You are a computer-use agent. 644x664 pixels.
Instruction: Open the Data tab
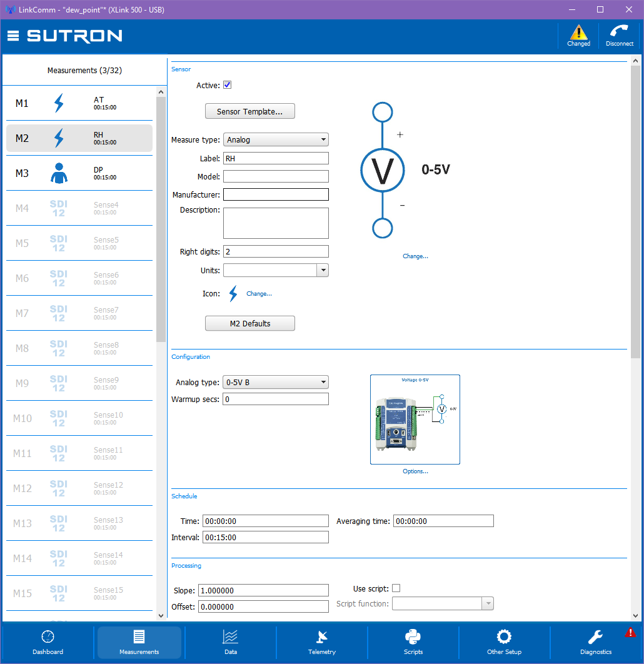click(231, 643)
